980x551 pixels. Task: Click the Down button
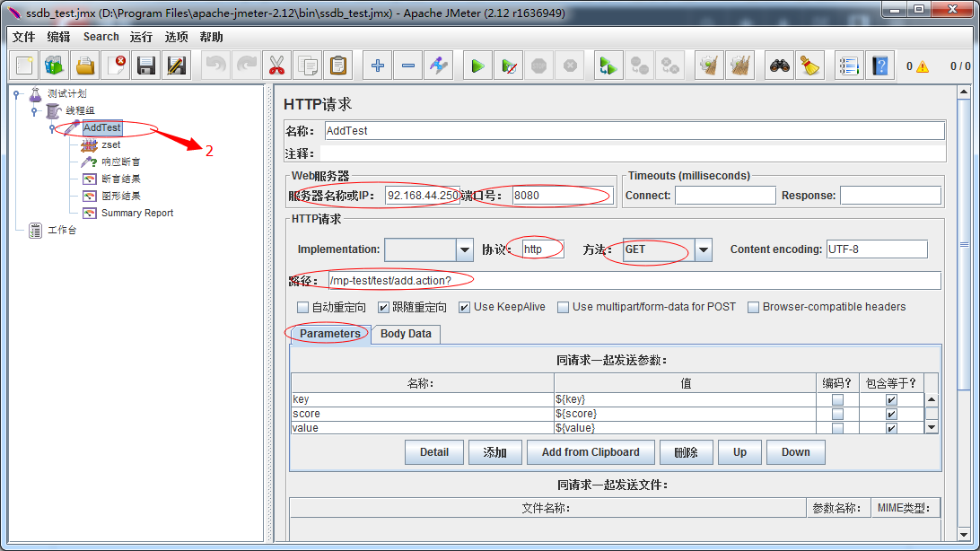(796, 452)
